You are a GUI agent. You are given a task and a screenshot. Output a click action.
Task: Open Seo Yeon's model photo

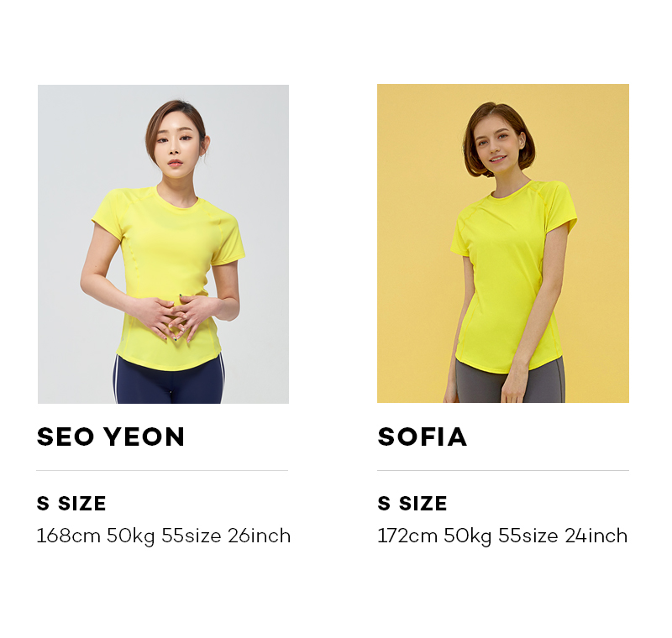click(163, 244)
